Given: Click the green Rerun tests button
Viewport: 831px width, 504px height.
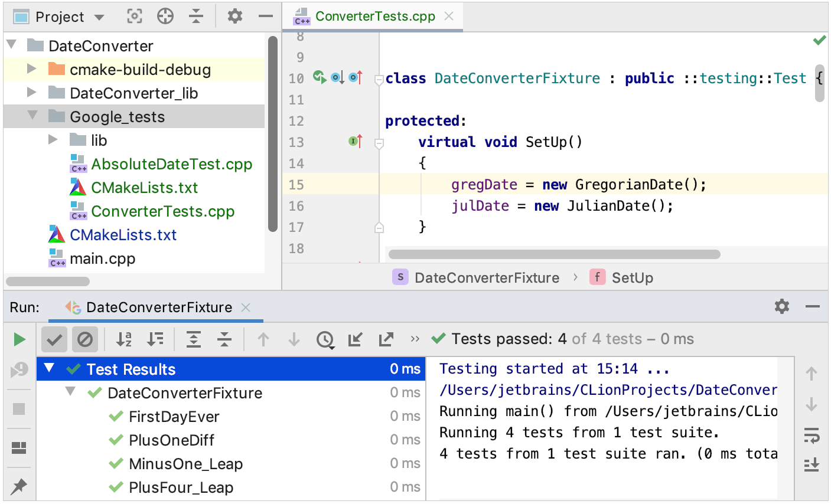Looking at the screenshot, I should tap(19, 339).
